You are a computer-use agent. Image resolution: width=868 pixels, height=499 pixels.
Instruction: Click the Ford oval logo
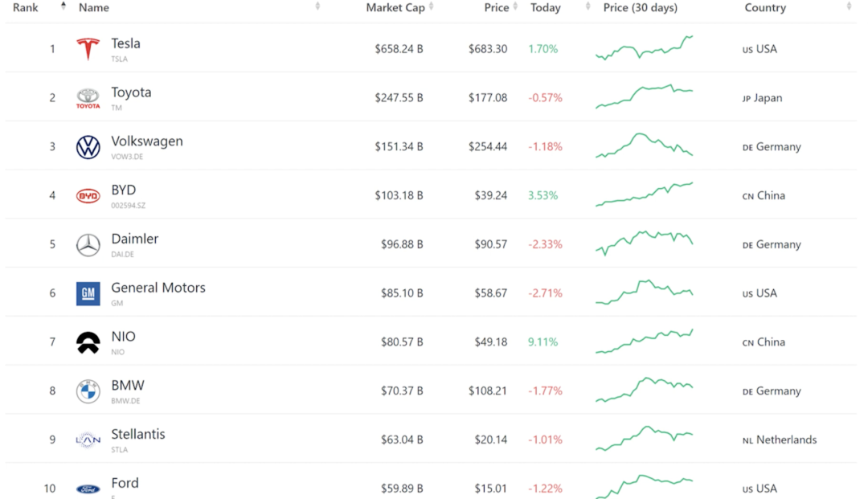tap(88, 489)
